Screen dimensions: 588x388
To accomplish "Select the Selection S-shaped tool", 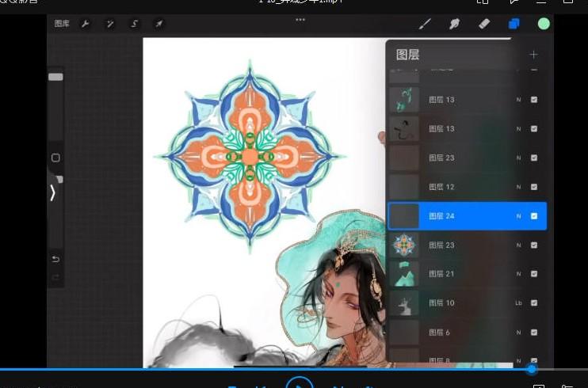I will pyautogui.click(x=134, y=24).
